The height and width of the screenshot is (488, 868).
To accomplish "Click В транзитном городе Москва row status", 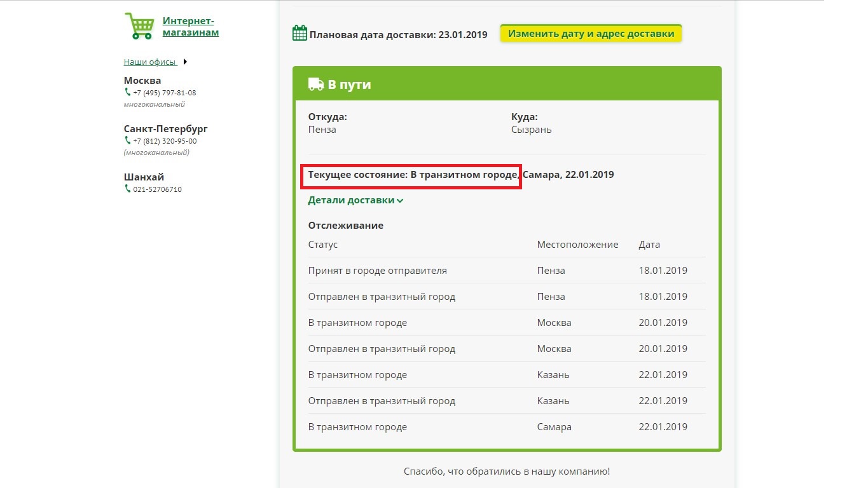I will click(357, 323).
